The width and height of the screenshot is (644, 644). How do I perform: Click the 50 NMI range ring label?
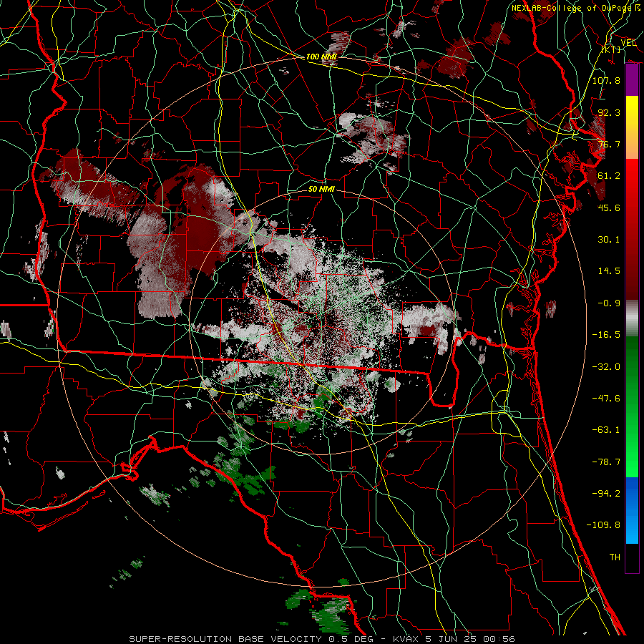(x=321, y=189)
